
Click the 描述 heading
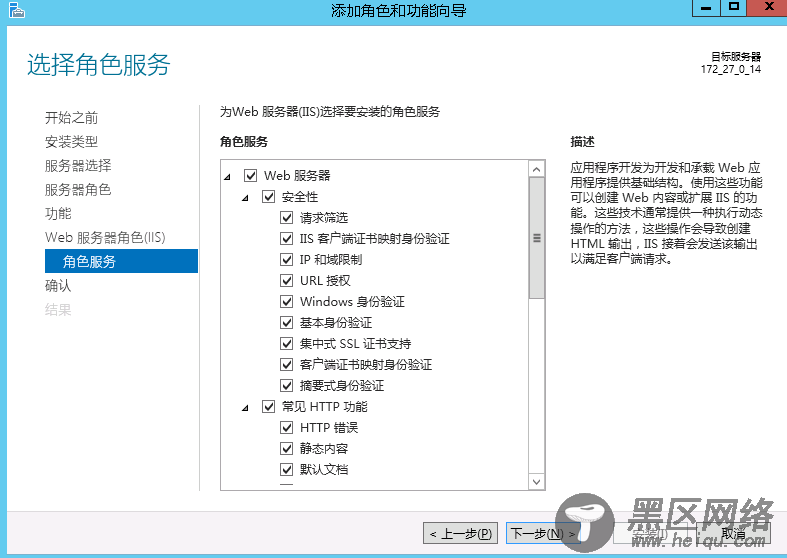click(583, 142)
